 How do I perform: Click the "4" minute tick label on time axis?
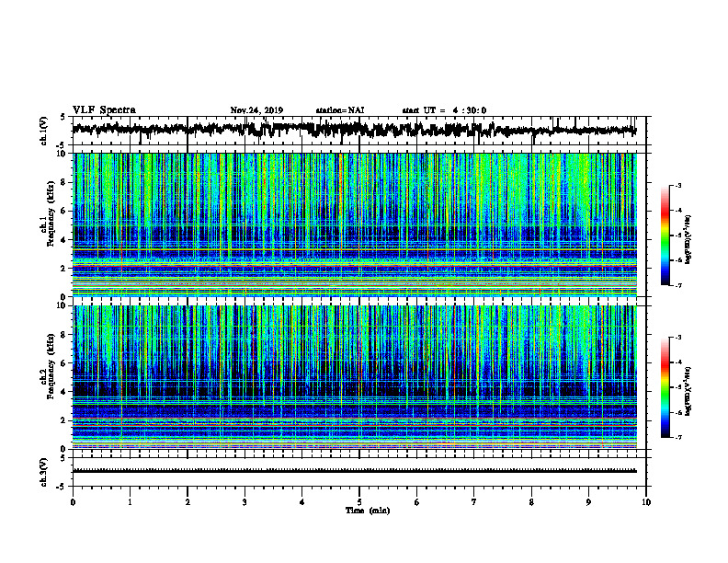point(302,502)
